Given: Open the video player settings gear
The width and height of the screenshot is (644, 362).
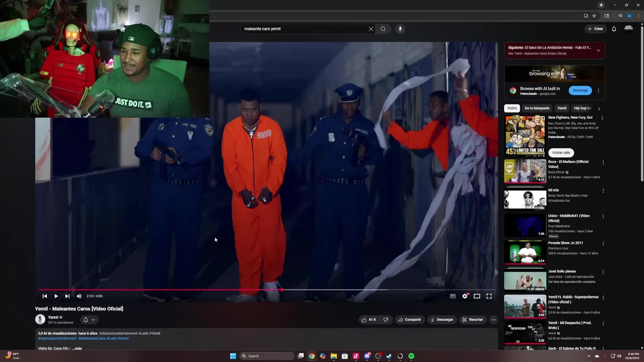Looking at the screenshot, I should pyautogui.click(x=465, y=296).
